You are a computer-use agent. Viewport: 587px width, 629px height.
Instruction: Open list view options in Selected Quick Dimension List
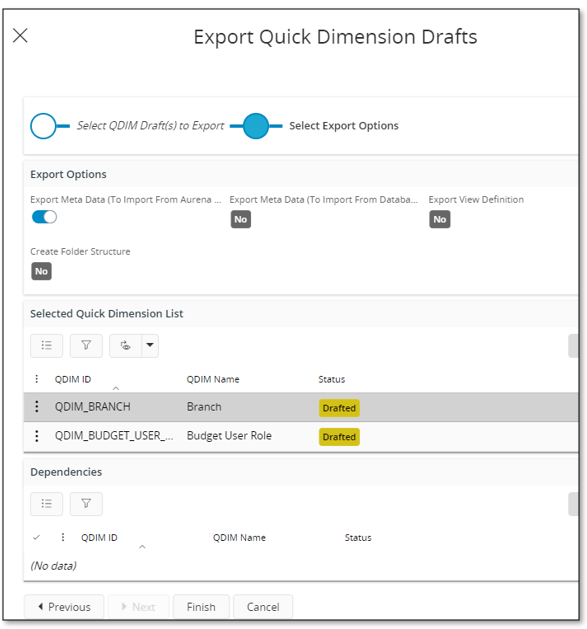(47, 345)
